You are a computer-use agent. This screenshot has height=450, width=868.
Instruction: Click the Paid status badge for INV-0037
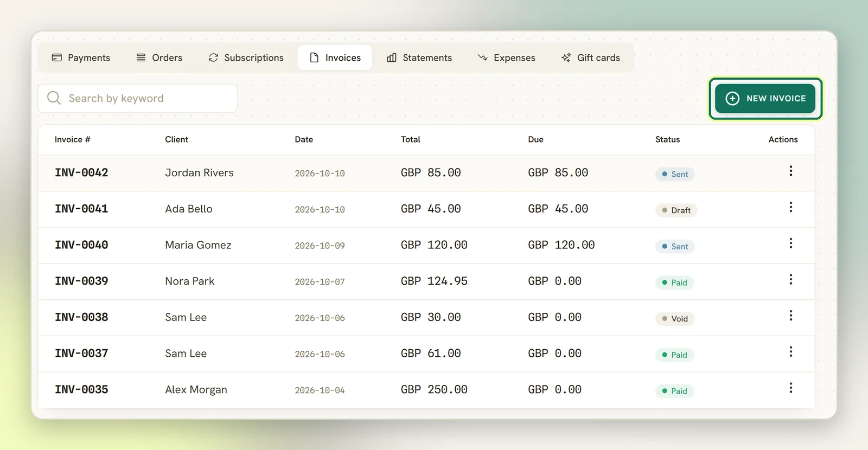(x=674, y=355)
